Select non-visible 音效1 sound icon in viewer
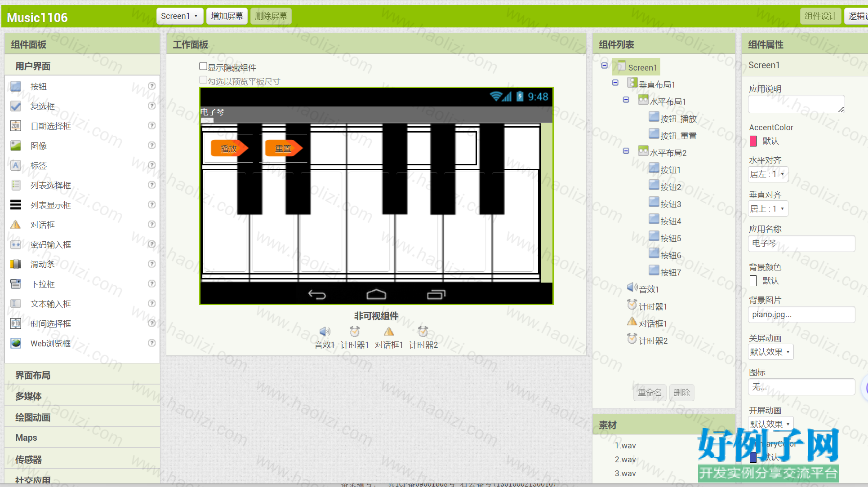 click(x=325, y=332)
